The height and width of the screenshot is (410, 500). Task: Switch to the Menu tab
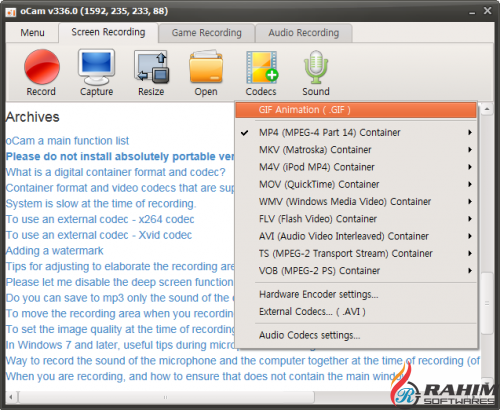click(32, 33)
